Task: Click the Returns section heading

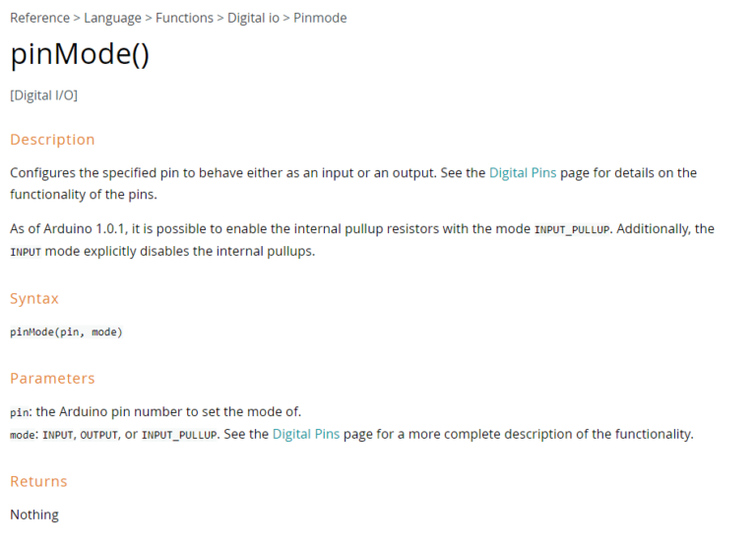Action: tap(38, 482)
